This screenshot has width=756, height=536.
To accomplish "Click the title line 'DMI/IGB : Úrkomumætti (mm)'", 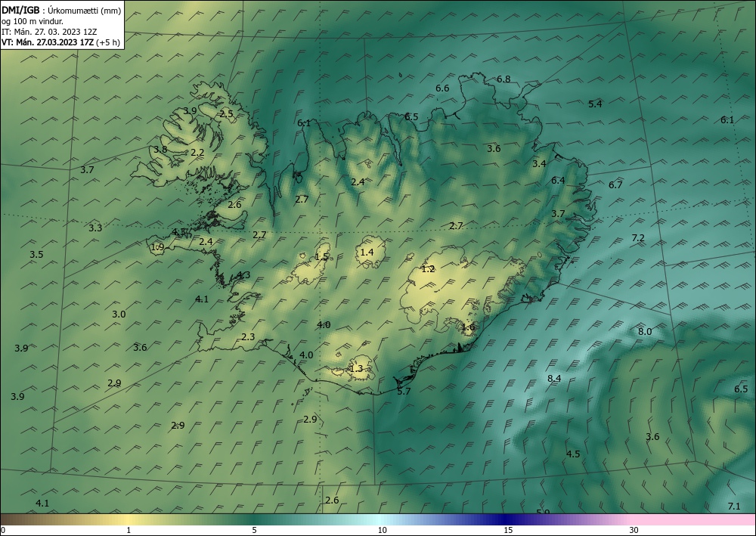I will pyautogui.click(x=61, y=11).
